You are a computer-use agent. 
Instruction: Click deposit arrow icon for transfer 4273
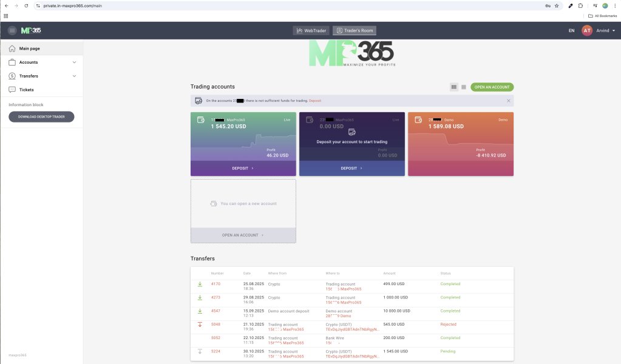point(200,297)
